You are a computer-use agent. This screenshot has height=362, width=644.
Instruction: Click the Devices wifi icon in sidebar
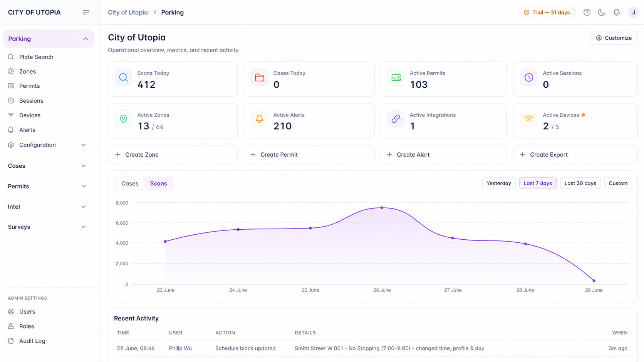11,115
